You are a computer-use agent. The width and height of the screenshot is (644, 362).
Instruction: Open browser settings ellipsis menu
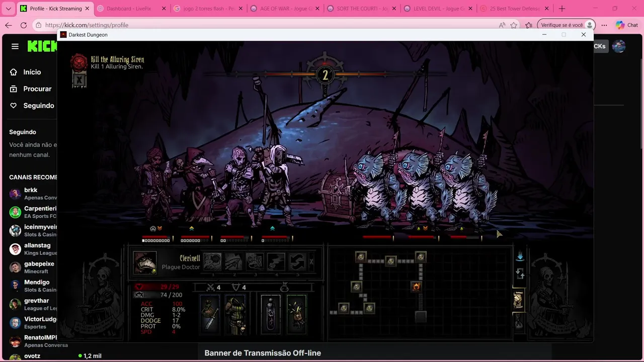(x=604, y=25)
